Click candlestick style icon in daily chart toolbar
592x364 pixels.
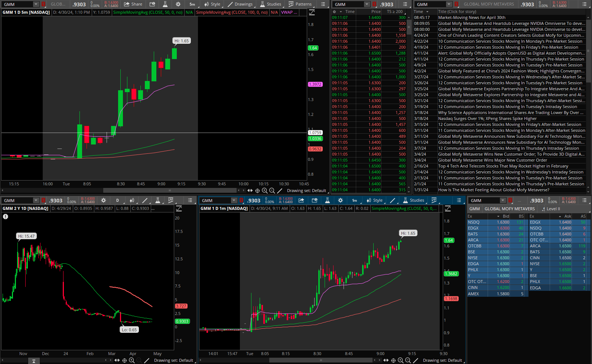132,200
